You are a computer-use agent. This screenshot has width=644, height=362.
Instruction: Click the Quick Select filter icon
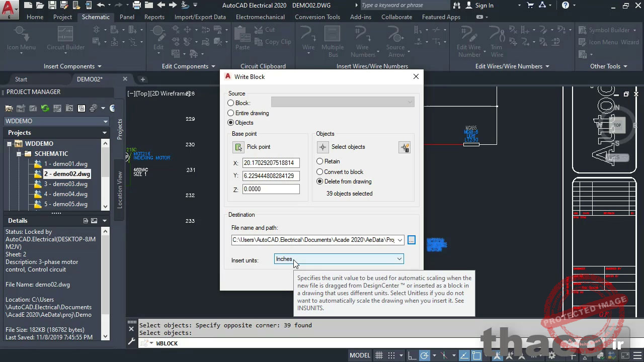tap(405, 147)
